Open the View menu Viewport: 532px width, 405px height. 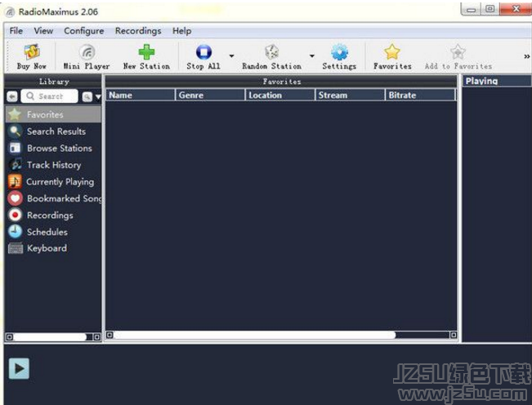pos(43,31)
